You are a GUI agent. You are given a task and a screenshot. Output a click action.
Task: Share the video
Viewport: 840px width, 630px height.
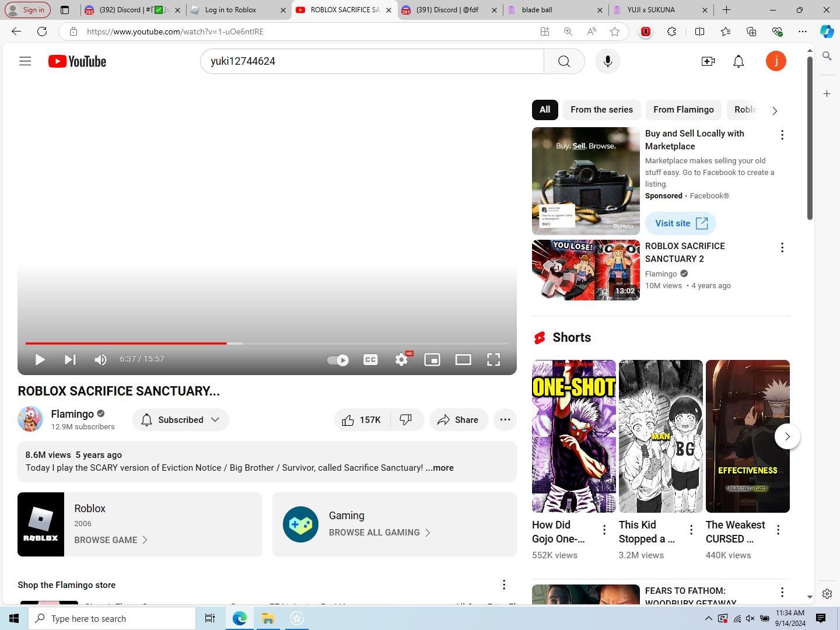click(459, 420)
